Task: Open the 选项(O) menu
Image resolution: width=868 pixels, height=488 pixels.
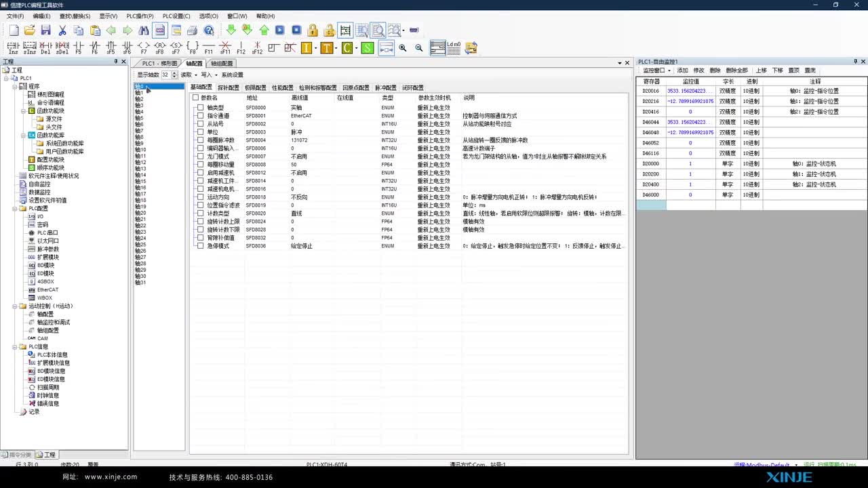Action: [x=209, y=16]
